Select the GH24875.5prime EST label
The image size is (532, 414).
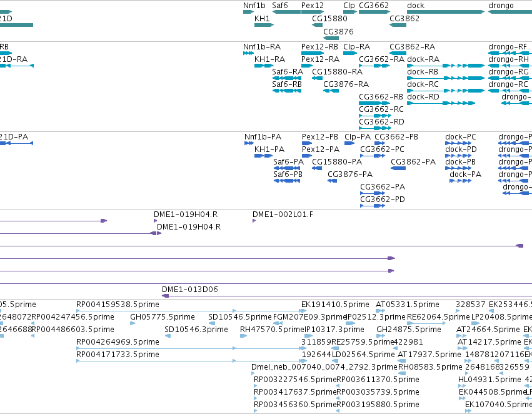coord(409,330)
